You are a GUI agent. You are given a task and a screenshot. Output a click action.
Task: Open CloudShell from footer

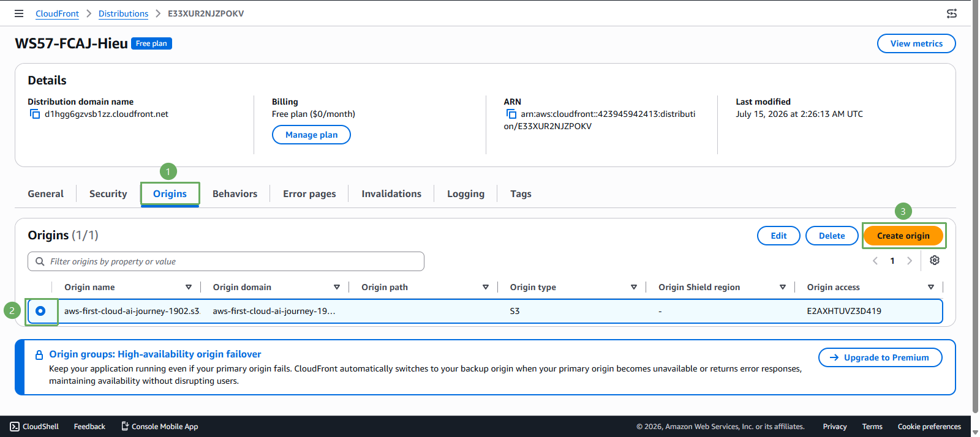[34, 427]
